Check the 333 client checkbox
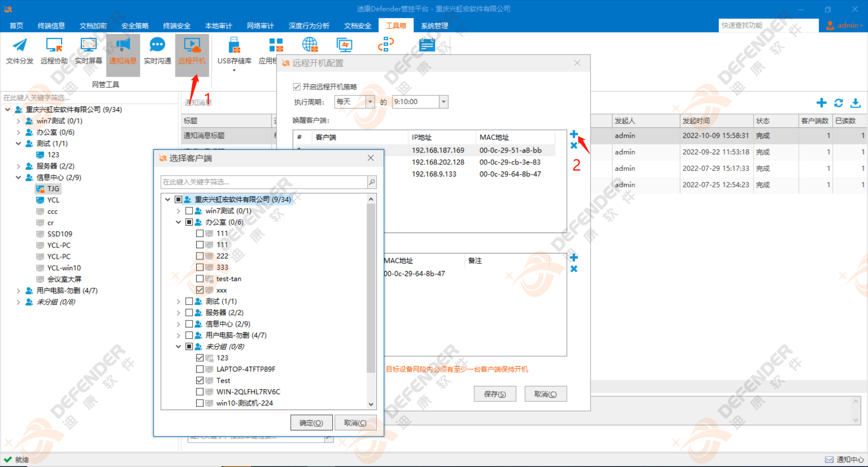Screen dimensions: 868x467 [x=200, y=267]
